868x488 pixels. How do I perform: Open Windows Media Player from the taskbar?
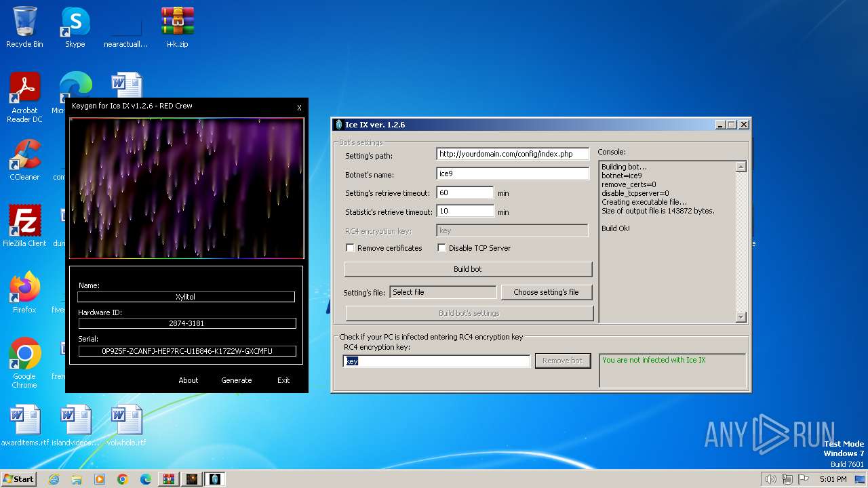point(100,479)
